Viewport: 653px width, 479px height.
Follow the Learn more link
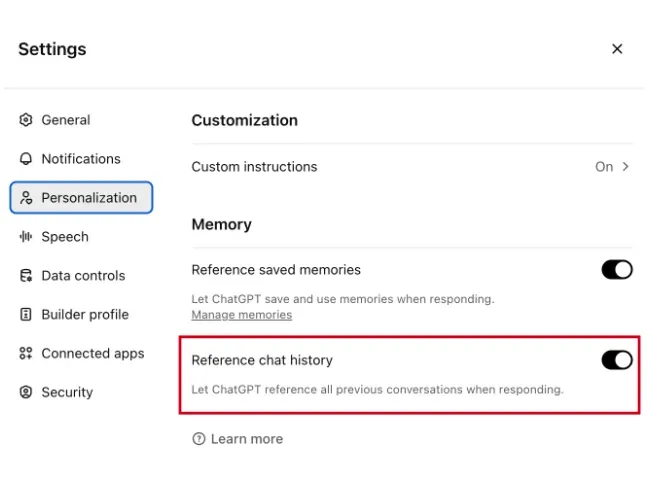tap(246, 439)
